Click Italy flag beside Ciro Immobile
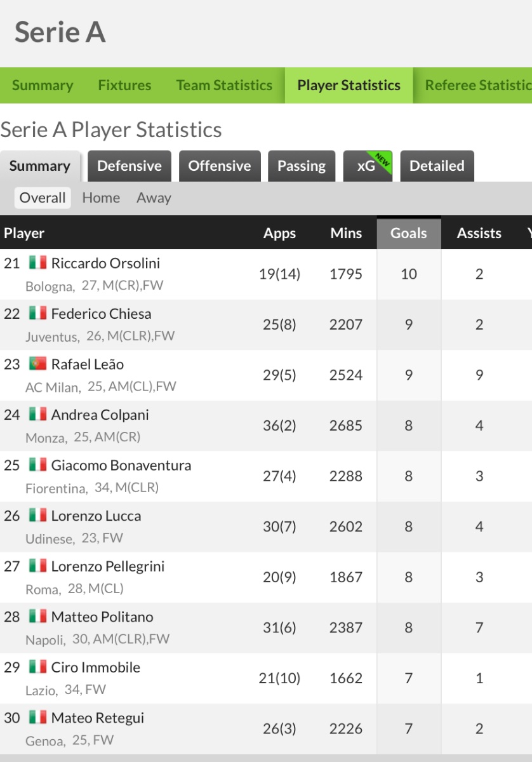The image size is (532, 762). click(x=37, y=667)
